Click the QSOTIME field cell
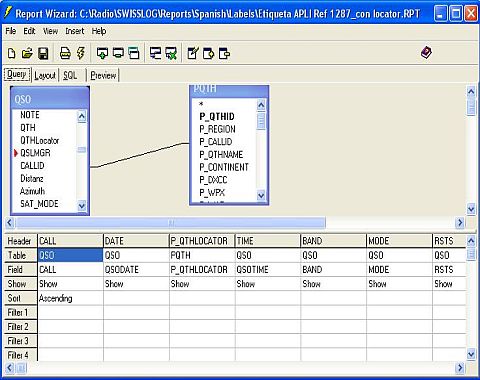Screen dimensions: 480x380 click(268, 269)
